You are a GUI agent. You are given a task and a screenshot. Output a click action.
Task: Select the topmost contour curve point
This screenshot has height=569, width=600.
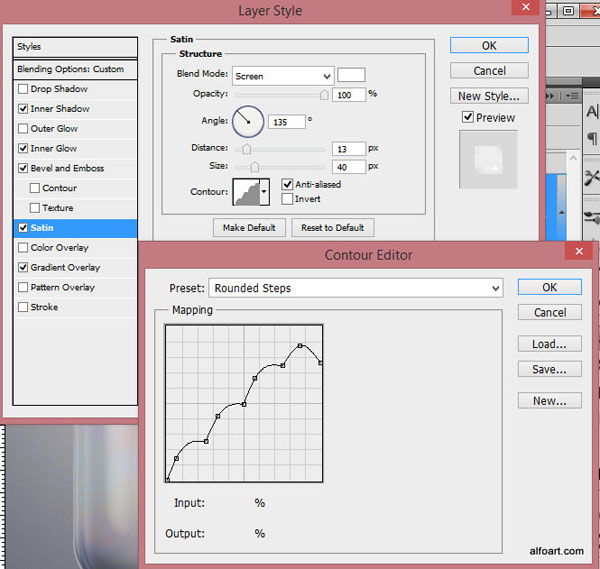click(x=300, y=346)
